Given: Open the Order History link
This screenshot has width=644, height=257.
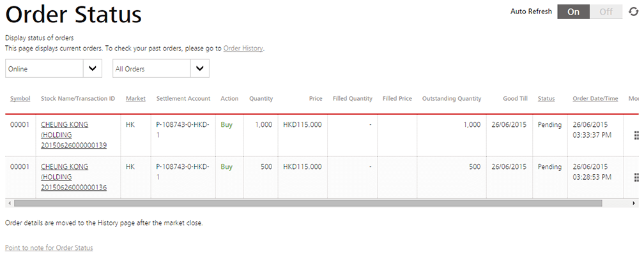Looking at the screenshot, I should click(x=243, y=48).
